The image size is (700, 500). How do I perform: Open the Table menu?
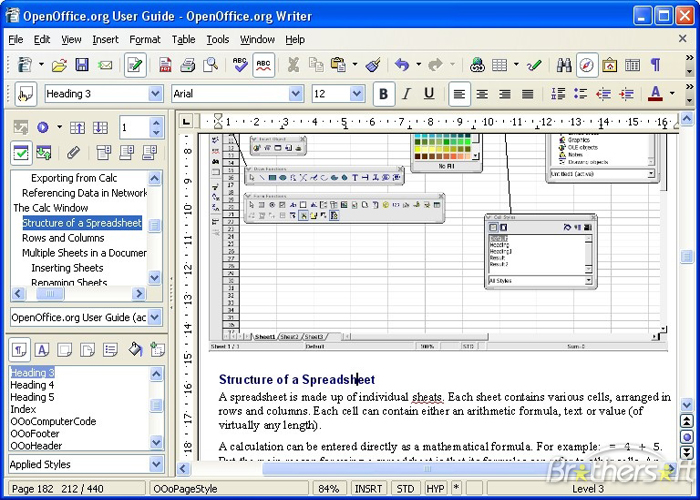pos(183,40)
